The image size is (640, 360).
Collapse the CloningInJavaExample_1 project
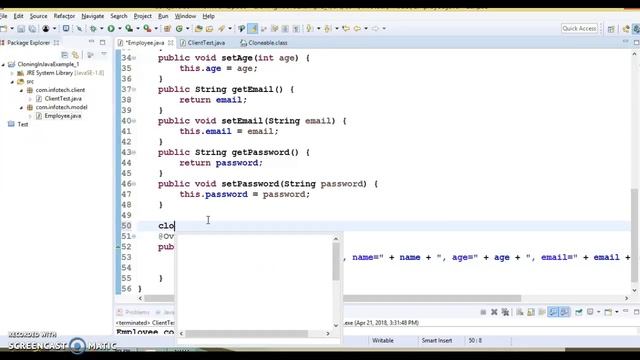click(x=3, y=64)
